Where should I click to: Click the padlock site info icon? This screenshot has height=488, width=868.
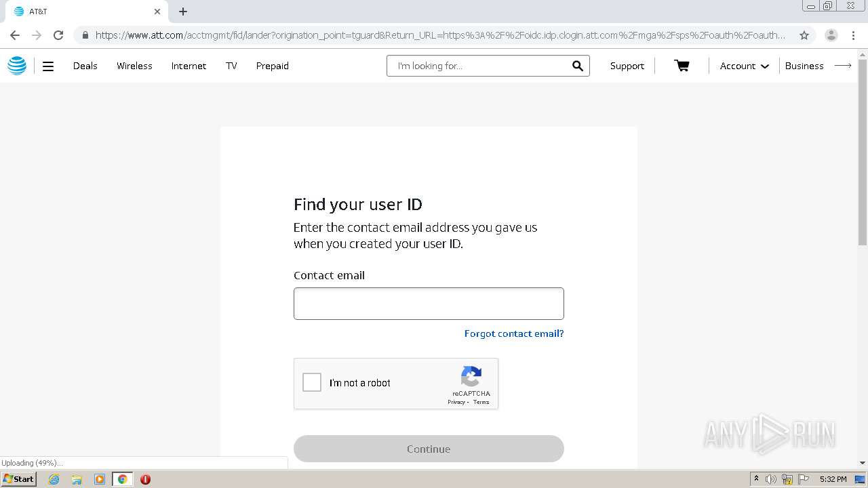(x=85, y=35)
